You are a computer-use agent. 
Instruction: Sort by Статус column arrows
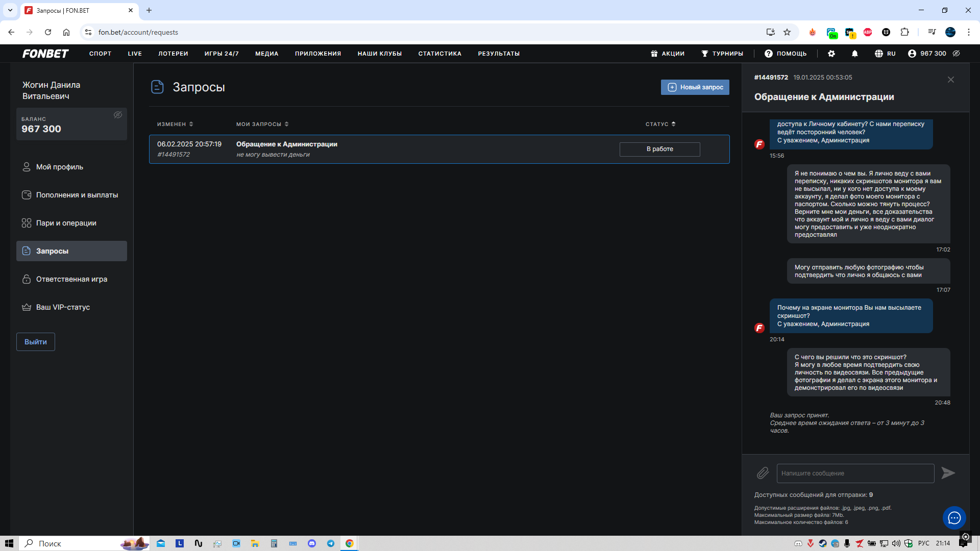(x=673, y=124)
